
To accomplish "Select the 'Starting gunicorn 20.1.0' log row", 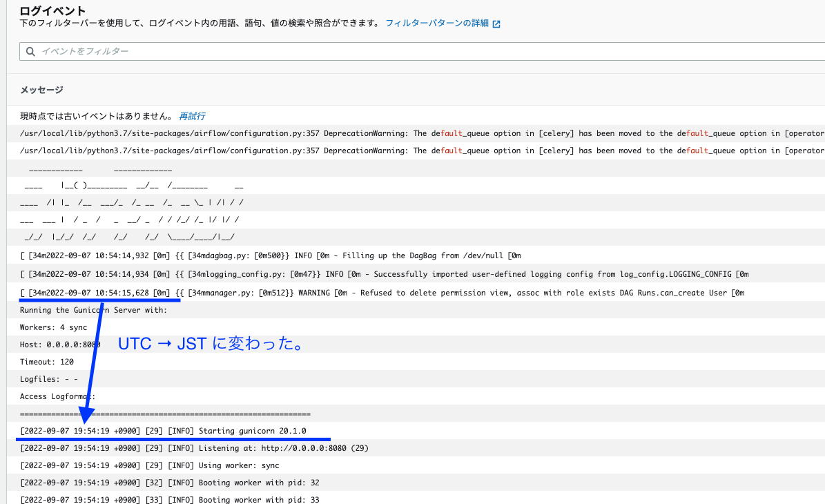I will coord(416,431).
